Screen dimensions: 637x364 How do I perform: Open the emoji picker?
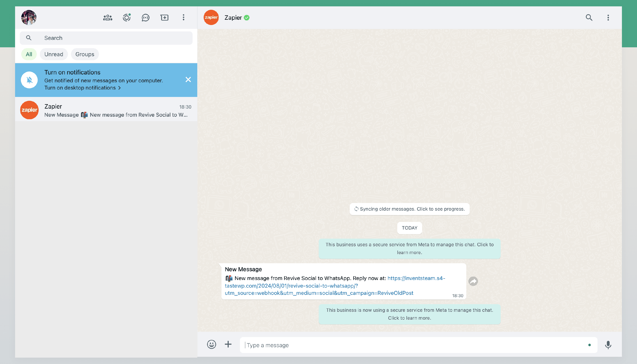(x=211, y=344)
